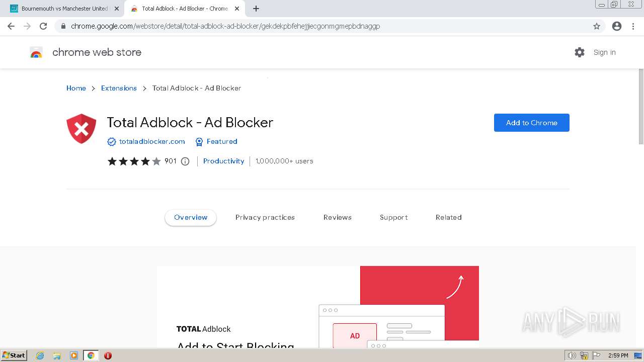Image resolution: width=644 pixels, height=362 pixels.
Task: Close the Total Adblock tab
Action: pos(237,9)
